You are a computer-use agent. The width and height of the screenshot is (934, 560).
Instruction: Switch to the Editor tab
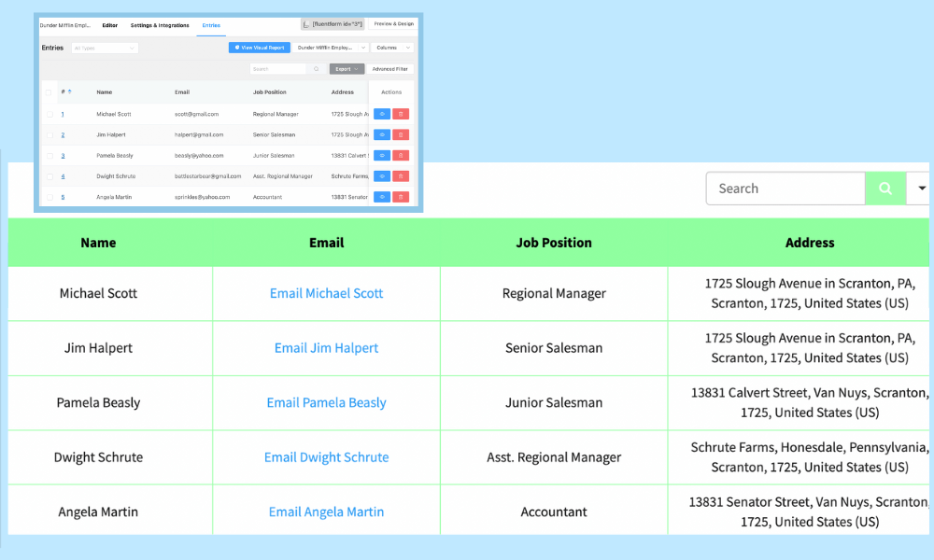coord(109,25)
